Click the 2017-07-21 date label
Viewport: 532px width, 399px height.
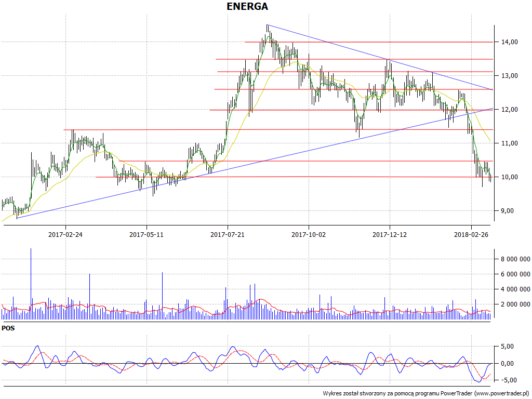[228, 234]
